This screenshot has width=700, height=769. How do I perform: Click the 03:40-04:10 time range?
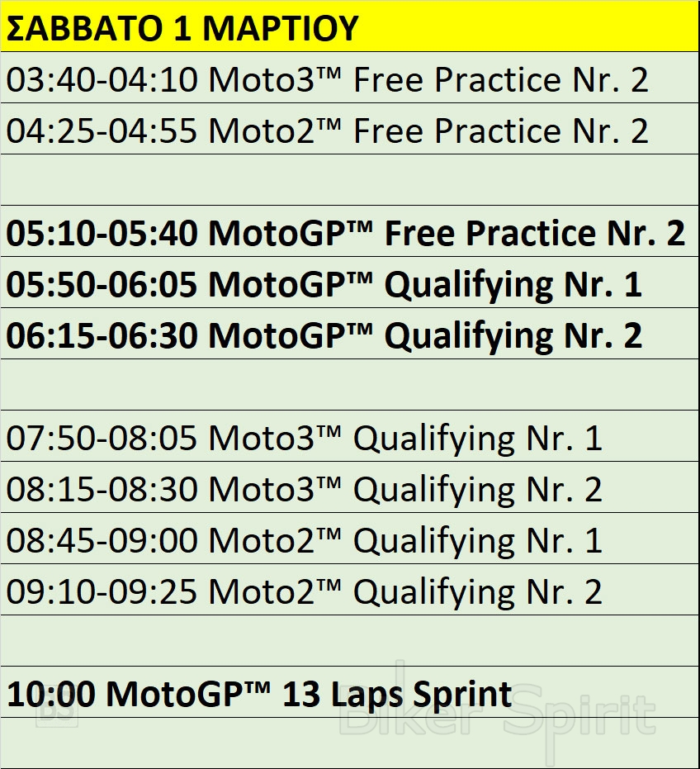[102, 80]
